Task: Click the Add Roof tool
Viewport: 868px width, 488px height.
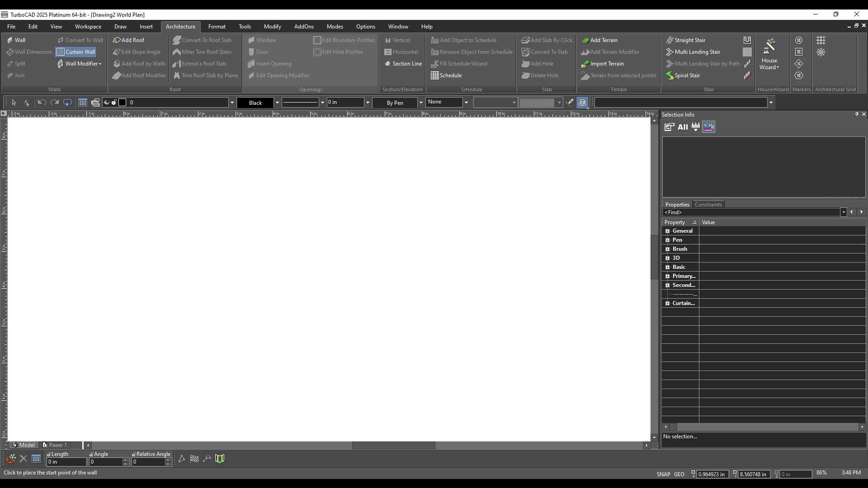Action: click(x=128, y=40)
